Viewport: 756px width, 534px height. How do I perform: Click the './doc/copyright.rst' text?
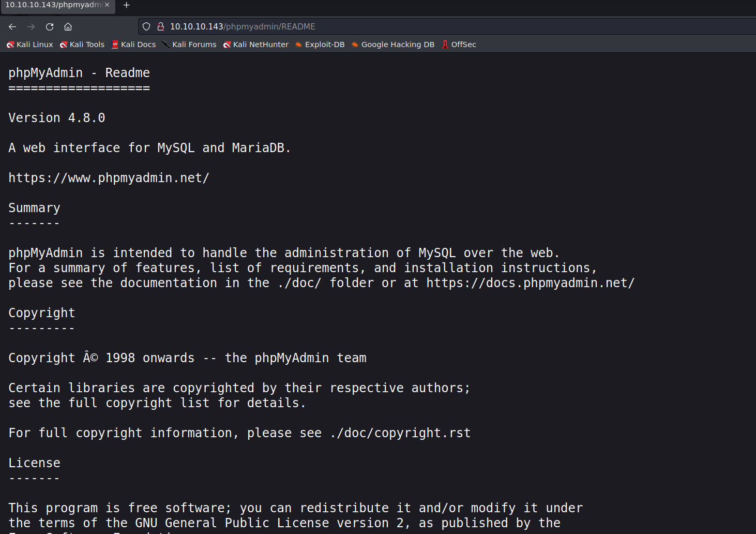(400, 433)
